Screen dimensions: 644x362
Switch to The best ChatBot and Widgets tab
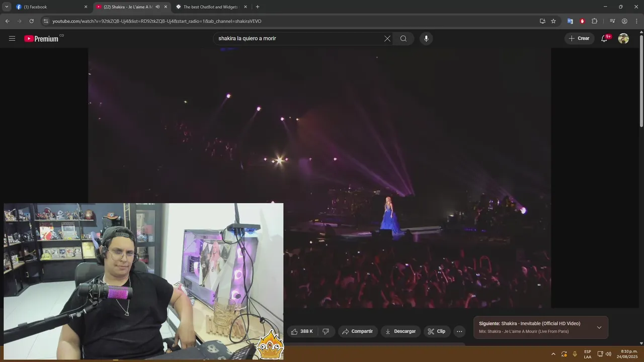click(210, 7)
